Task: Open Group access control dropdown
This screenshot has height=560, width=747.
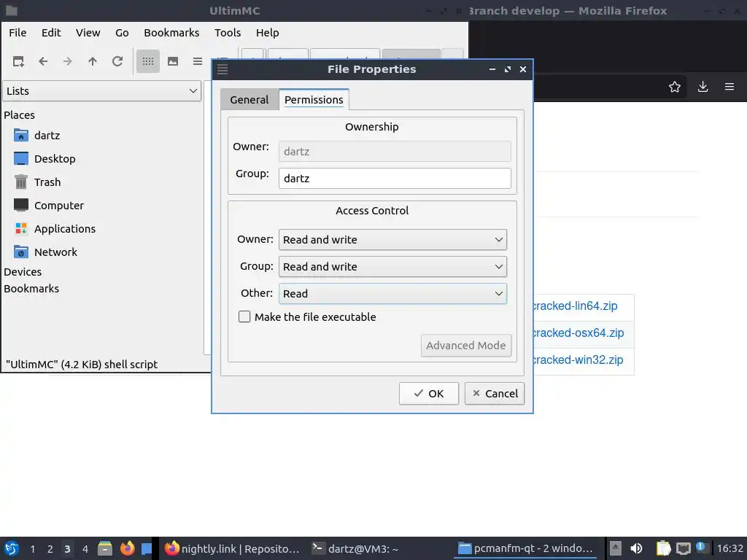Action: pos(392,267)
